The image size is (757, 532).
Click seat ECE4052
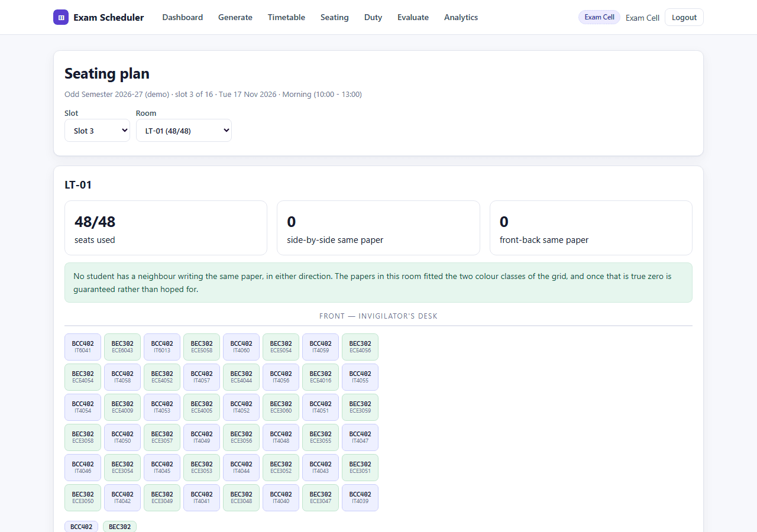(162, 377)
